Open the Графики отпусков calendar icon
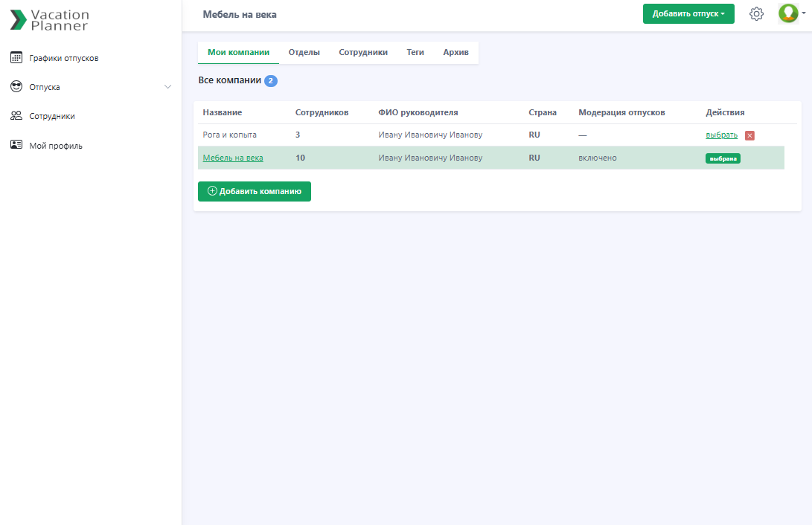Image resolution: width=812 pixels, height=525 pixels. coord(16,58)
